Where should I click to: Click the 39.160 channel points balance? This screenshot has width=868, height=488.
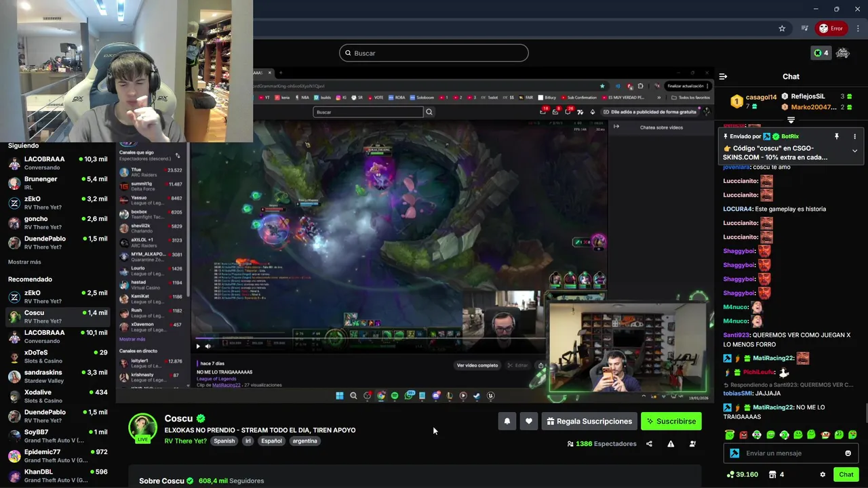tap(742, 474)
